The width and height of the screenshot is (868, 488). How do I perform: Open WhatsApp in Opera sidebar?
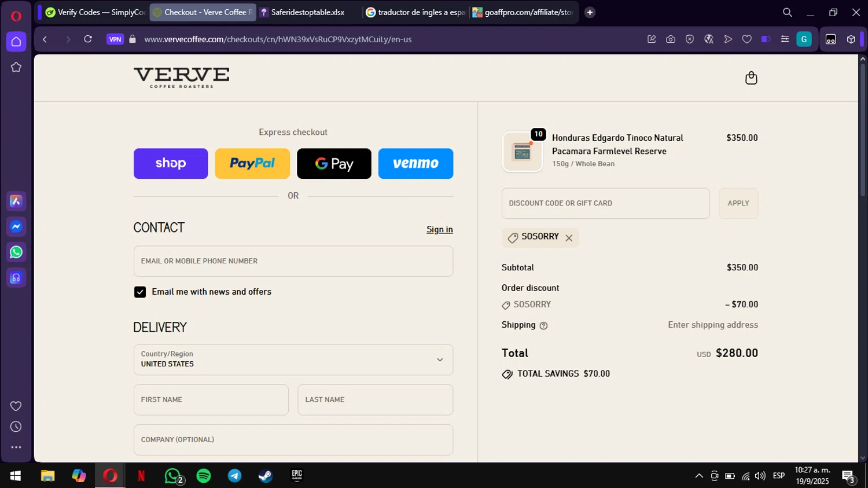pyautogui.click(x=16, y=252)
